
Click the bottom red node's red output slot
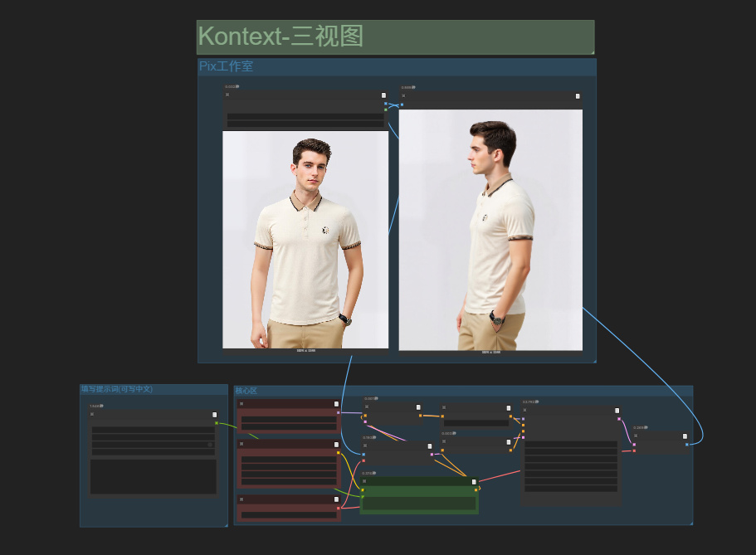pos(338,509)
